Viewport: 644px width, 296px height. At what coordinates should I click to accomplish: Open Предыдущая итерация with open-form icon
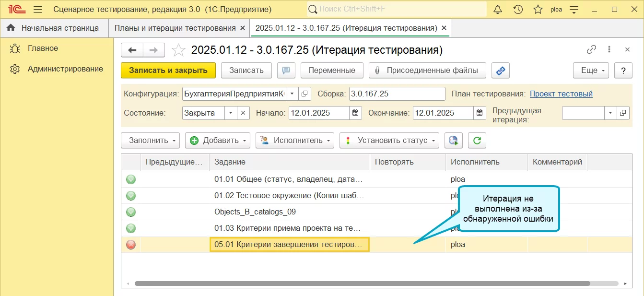(623, 113)
